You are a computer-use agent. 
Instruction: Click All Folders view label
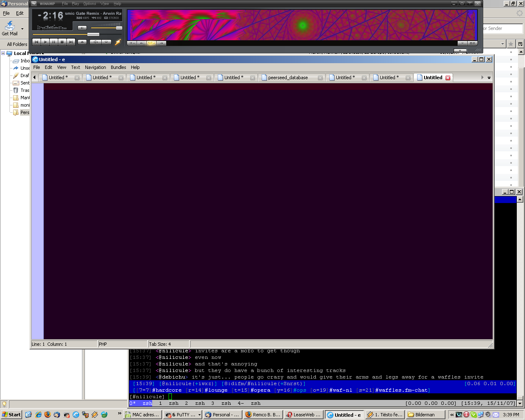pos(17,44)
